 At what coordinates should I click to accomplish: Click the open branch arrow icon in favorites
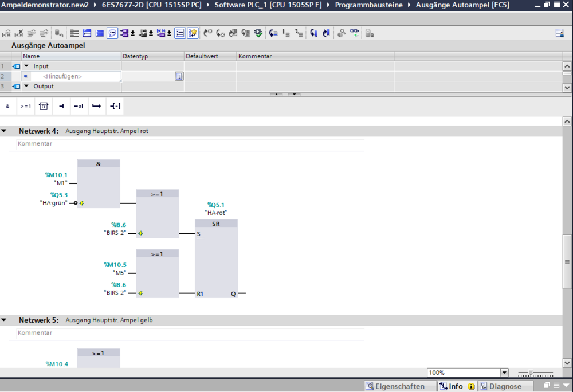coord(97,106)
